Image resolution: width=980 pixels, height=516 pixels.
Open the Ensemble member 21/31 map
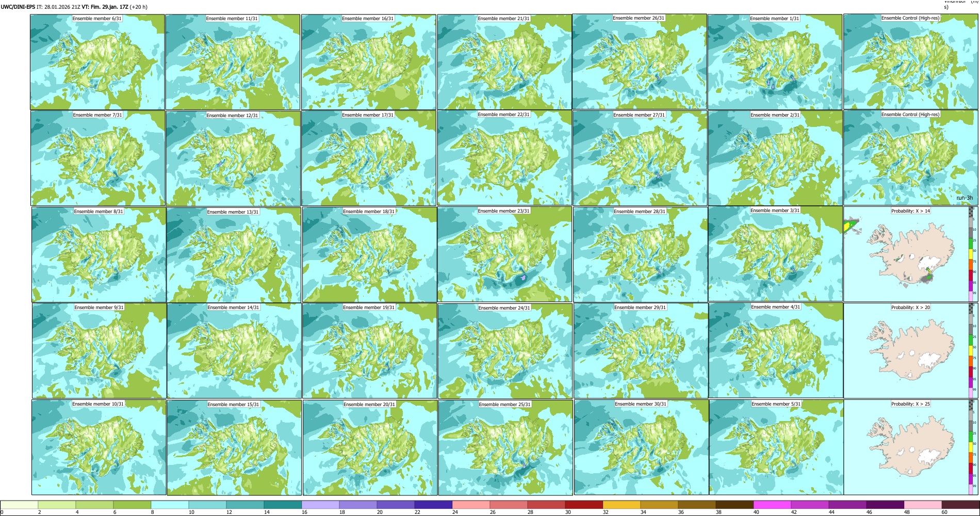(504, 62)
